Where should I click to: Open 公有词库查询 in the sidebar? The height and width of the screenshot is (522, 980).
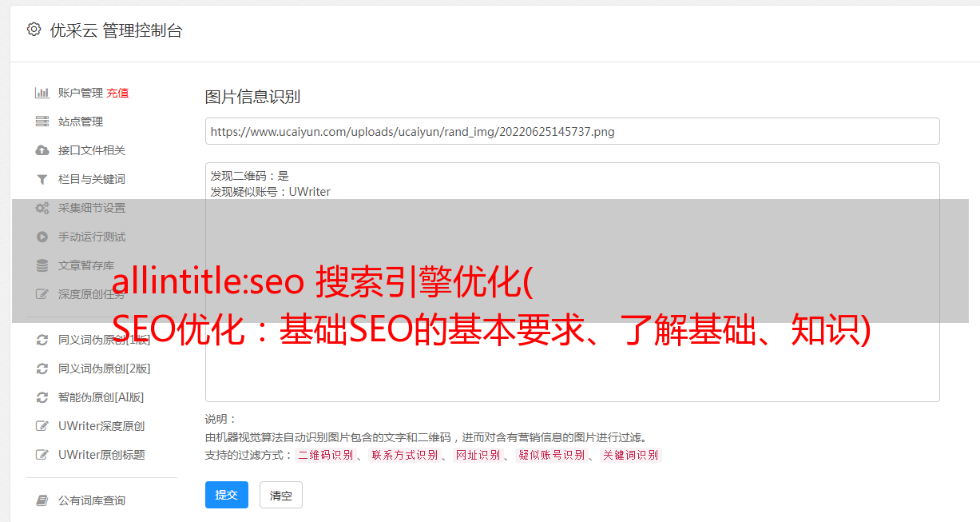[x=92, y=500]
